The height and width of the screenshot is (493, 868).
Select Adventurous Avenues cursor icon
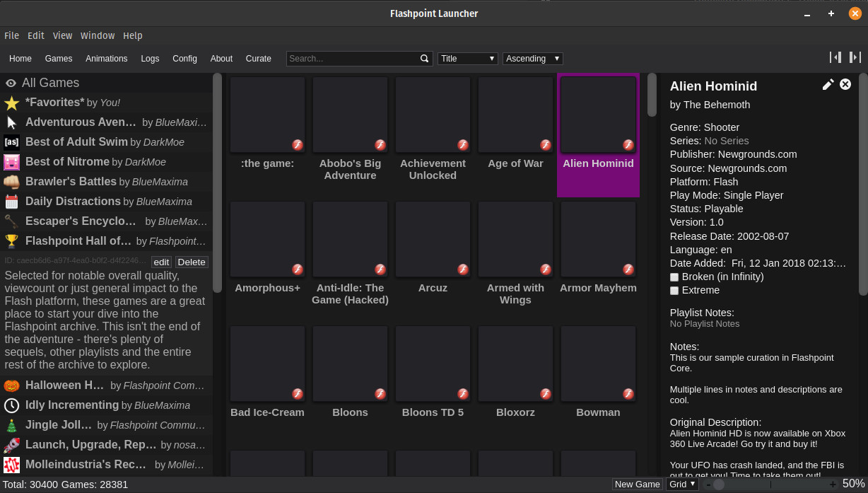[11, 122]
